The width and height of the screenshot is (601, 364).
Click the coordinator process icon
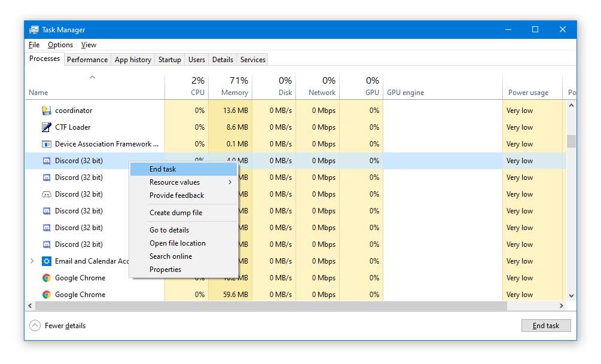(x=47, y=111)
